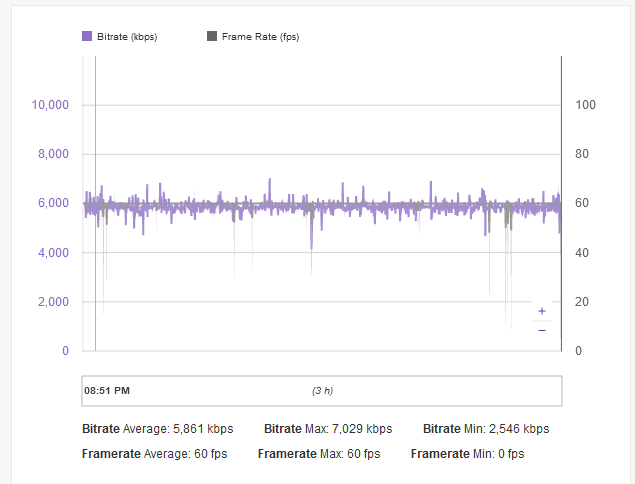635x484 pixels.
Task: Click the Framerate Min 0 fps stat
Action: point(467,454)
